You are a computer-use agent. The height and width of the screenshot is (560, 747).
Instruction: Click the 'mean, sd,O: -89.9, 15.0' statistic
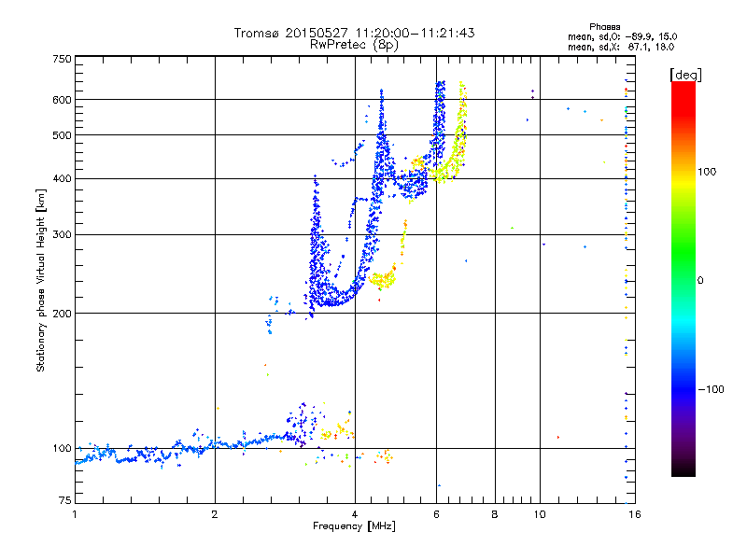[x=622, y=36]
